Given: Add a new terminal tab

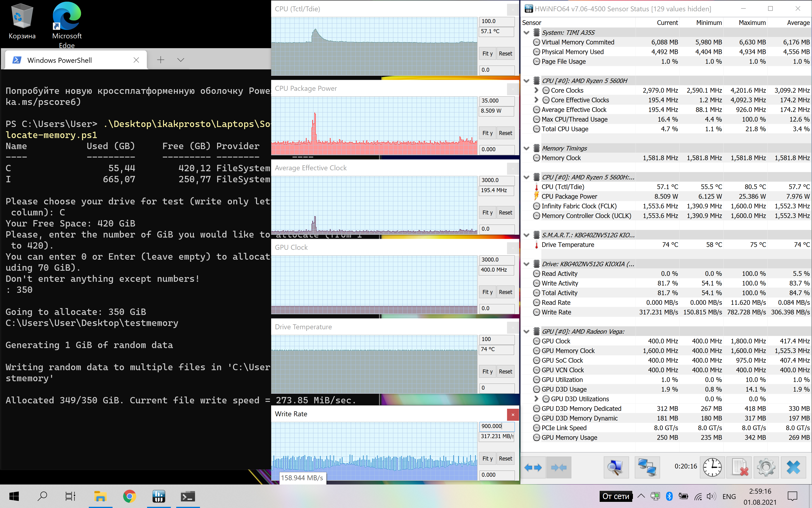Looking at the screenshot, I should tap(161, 60).
